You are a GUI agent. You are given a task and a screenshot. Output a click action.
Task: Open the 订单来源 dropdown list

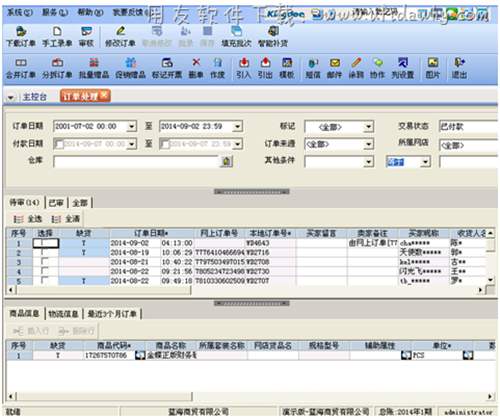point(368,144)
